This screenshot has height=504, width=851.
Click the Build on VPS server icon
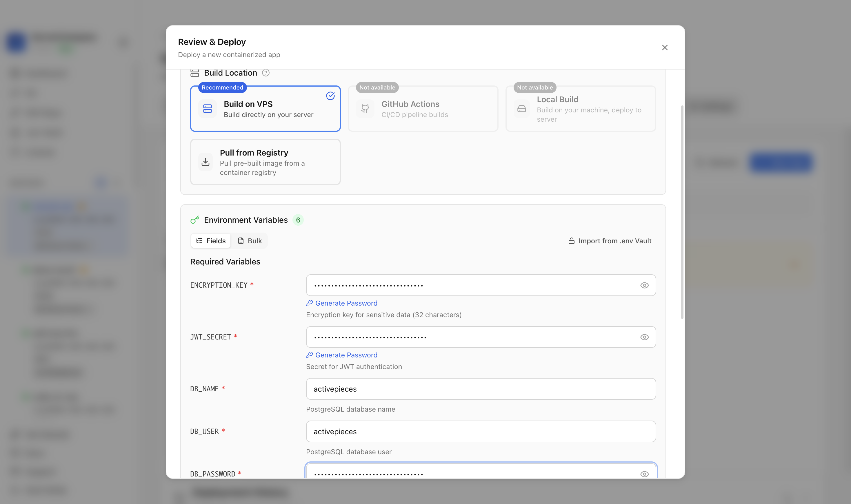point(207,109)
